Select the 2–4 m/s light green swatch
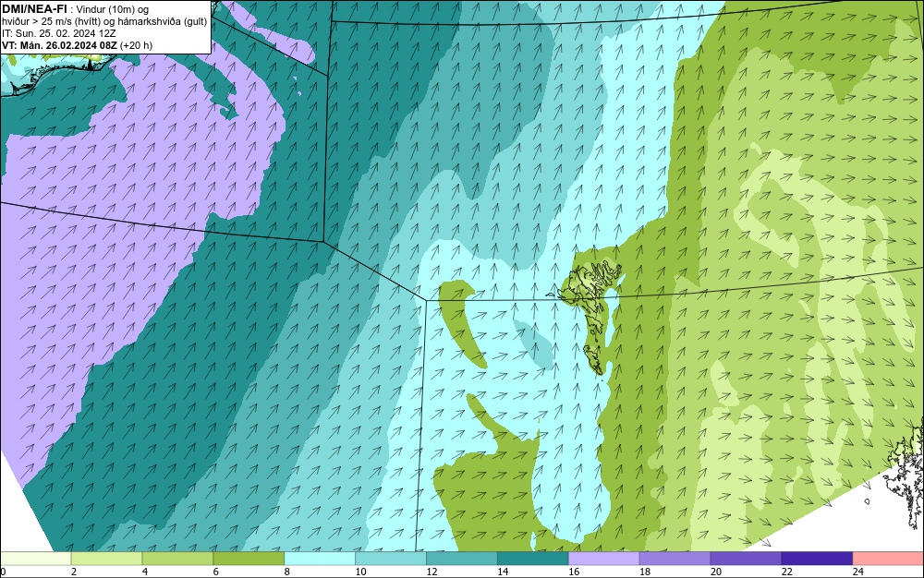Image resolution: width=924 pixels, height=578 pixels. [x=106, y=559]
